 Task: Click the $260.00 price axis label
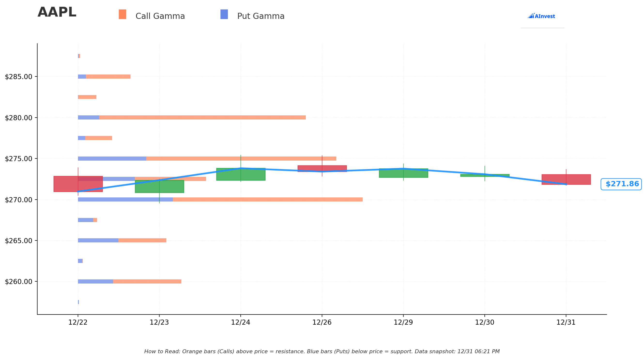(18, 282)
